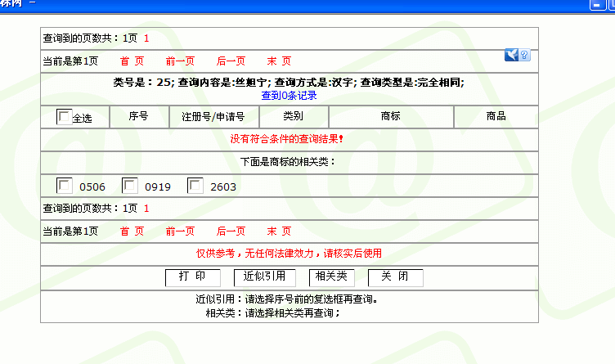Tick the 0919 related class checkbox
Image resolution: width=615 pixels, height=364 pixels.
tap(129, 186)
